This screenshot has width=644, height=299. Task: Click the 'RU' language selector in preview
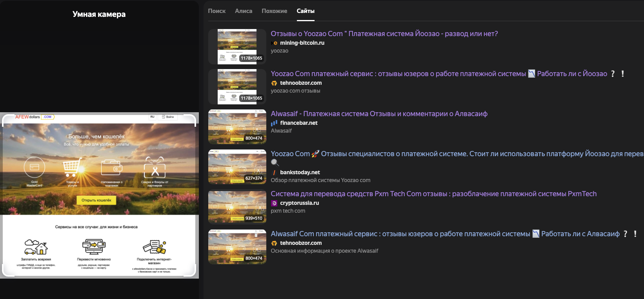click(x=153, y=117)
